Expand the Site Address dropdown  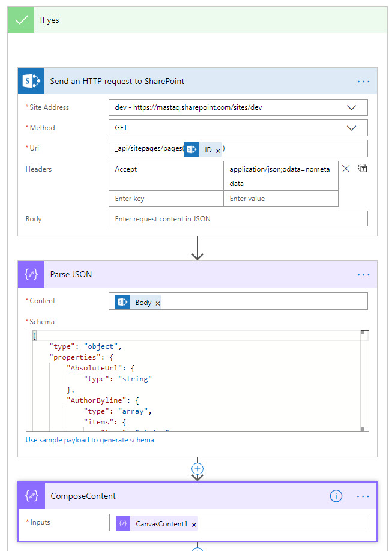(x=352, y=107)
